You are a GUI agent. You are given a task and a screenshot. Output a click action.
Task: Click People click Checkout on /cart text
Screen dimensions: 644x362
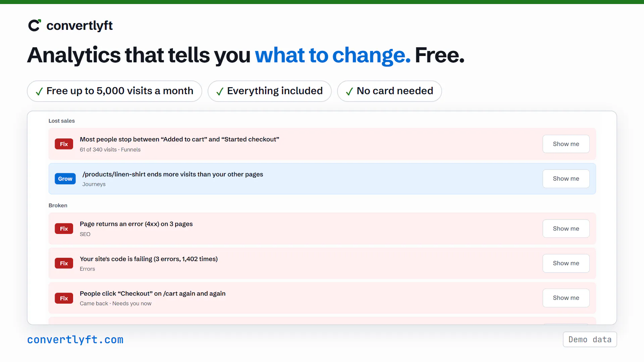point(153,294)
